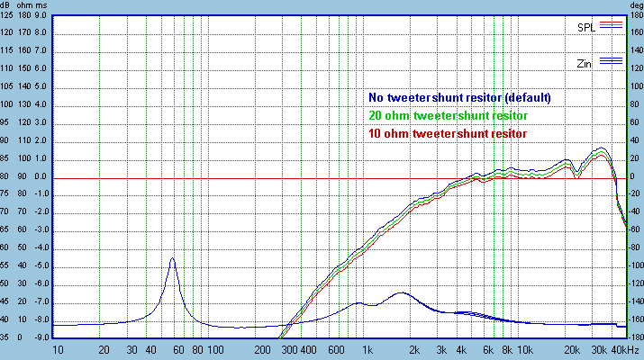
Task: Select the SPL legend line swatch
Action: click(x=612, y=26)
